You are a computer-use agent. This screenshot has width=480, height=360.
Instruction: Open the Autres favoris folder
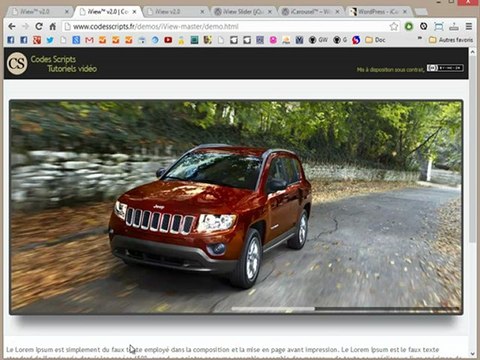451,40
